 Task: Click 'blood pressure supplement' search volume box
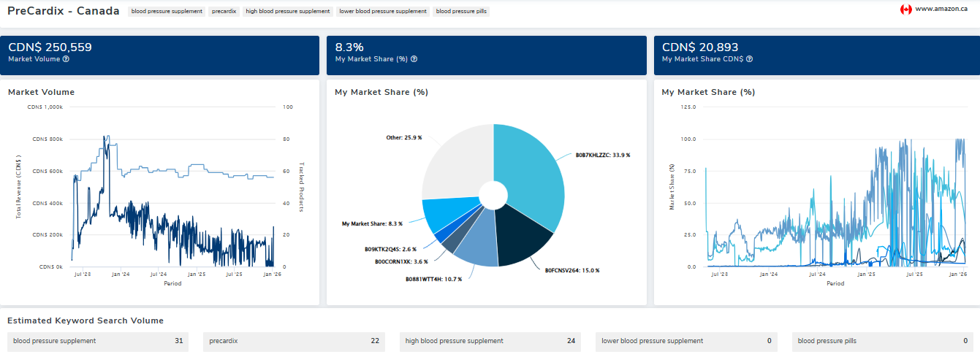click(98, 341)
